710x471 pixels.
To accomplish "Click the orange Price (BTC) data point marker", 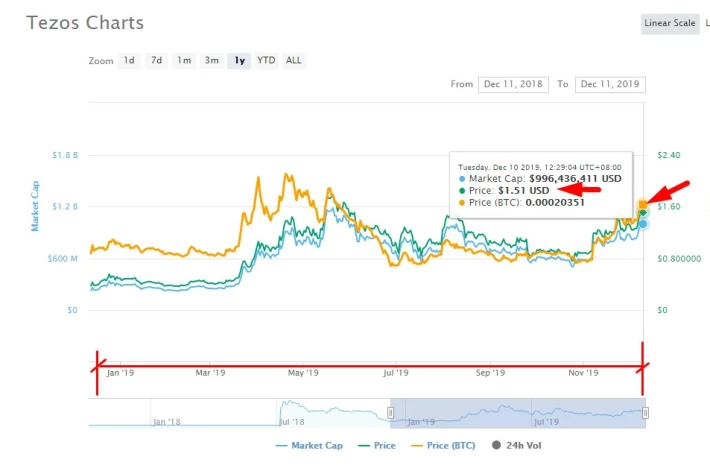I will (x=643, y=205).
